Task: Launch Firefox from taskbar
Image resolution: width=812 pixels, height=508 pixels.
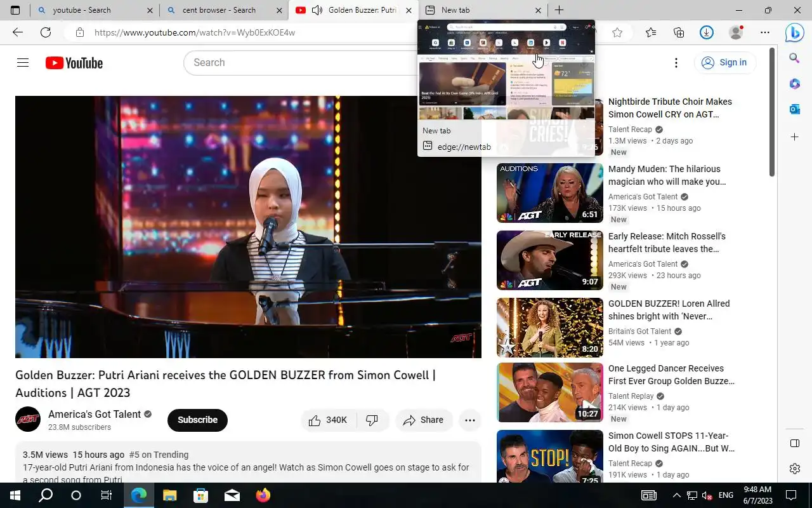Action: [x=263, y=495]
